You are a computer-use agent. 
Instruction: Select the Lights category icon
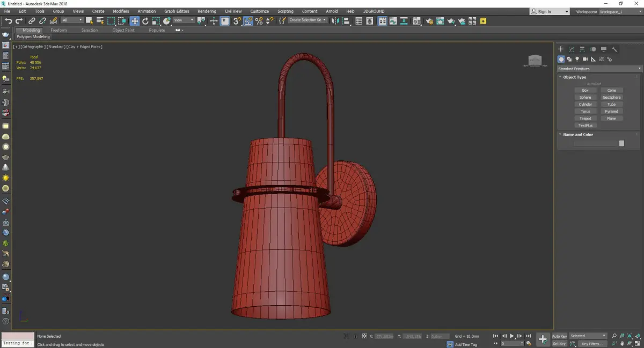tap(577, 59)
